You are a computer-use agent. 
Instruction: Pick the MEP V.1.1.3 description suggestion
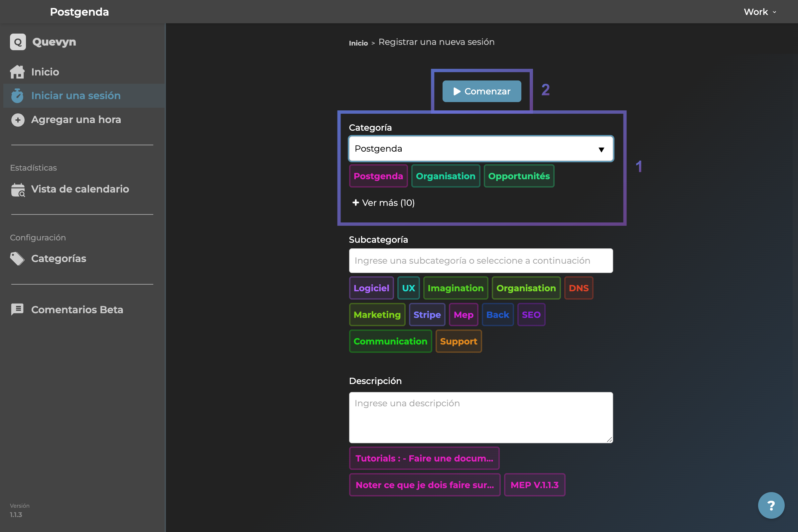coord(534,485)
